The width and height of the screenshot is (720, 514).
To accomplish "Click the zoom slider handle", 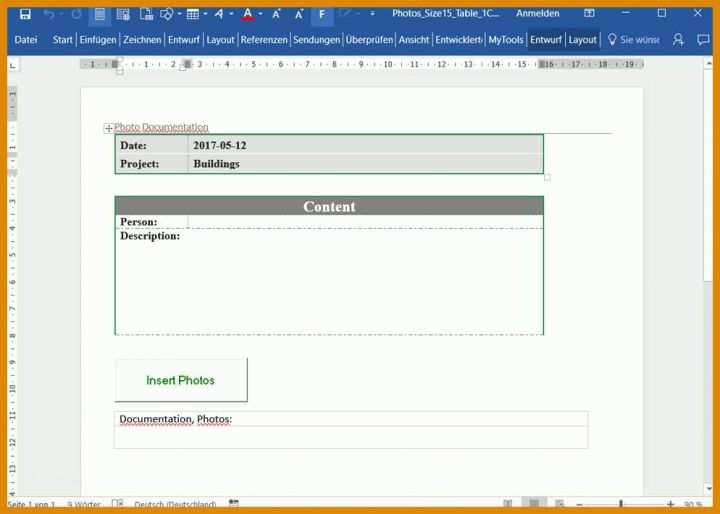I will click(x=620, y=504).
